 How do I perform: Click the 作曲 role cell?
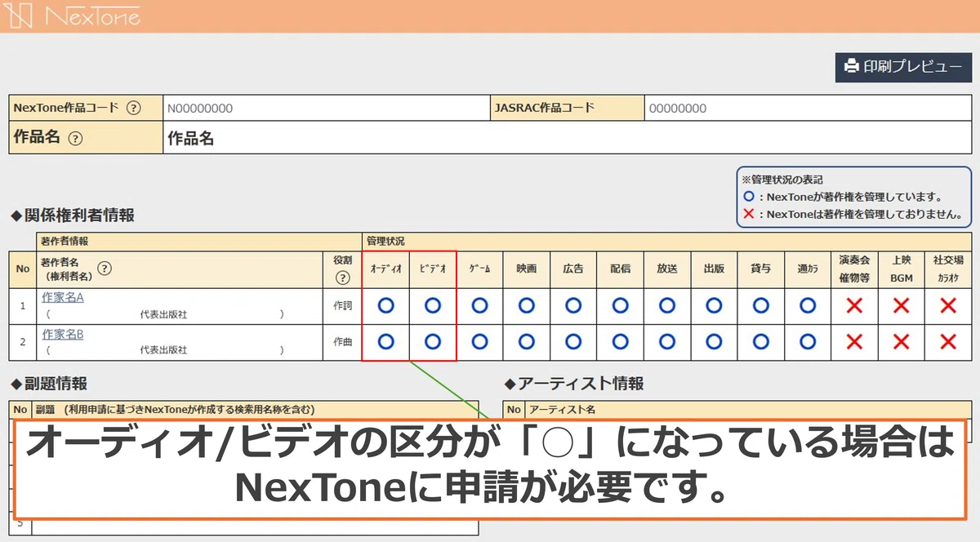coord(342,342)
